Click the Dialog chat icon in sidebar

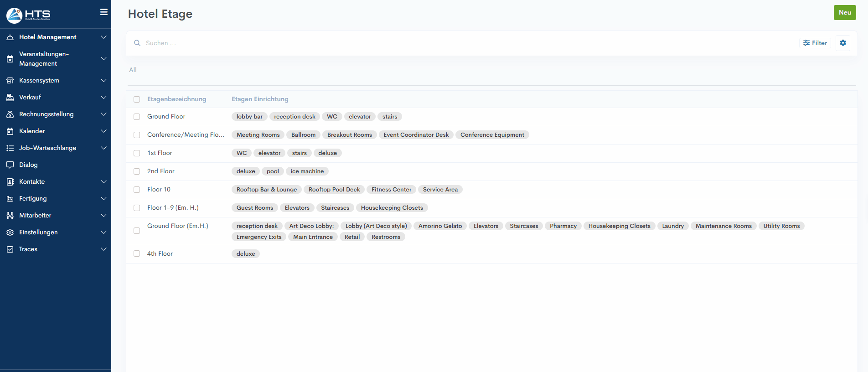click(10, 165)
